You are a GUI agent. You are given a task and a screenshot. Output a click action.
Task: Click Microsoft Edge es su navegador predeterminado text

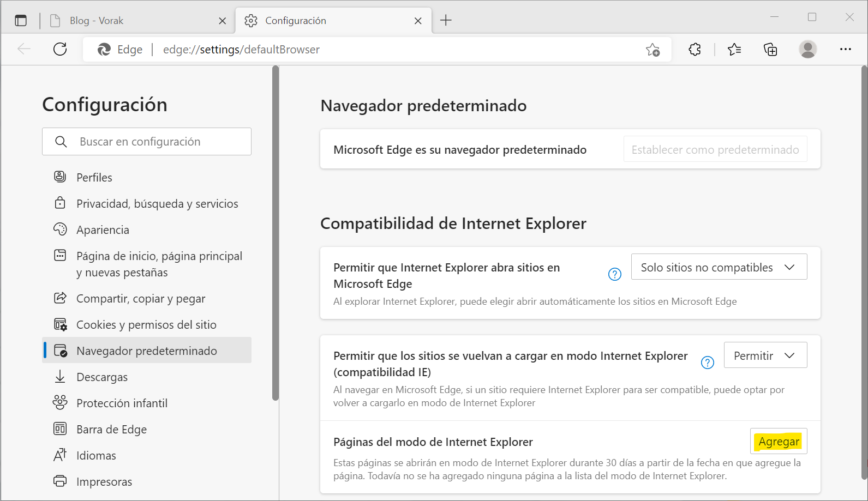tap(460, 150)
